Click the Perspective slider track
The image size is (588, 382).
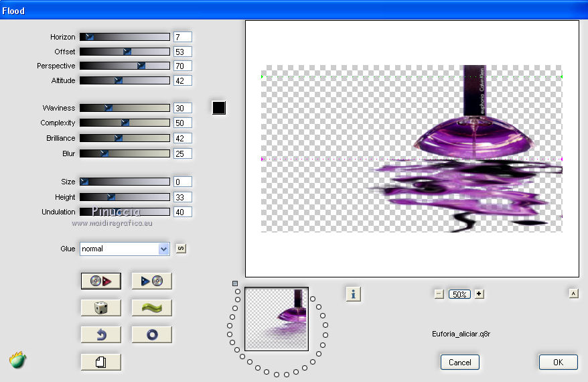click(x=125, y=66)
